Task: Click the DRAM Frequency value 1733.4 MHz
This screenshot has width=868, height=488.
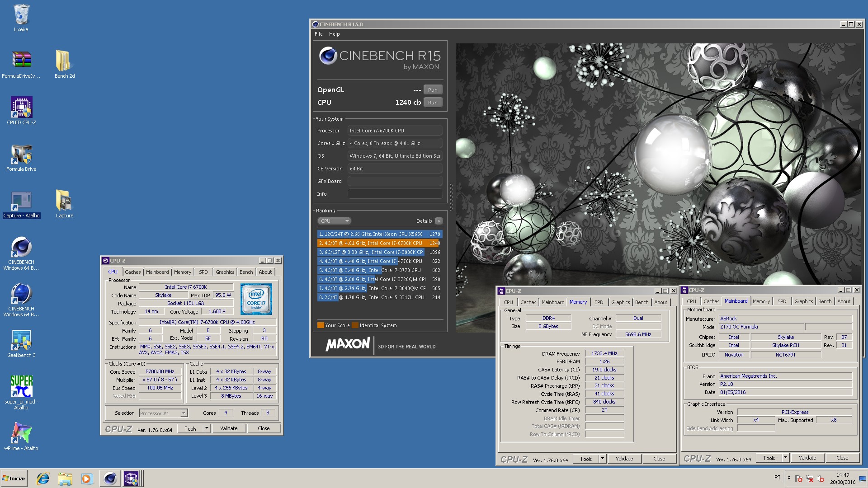Action: click(x=604, y=353)
